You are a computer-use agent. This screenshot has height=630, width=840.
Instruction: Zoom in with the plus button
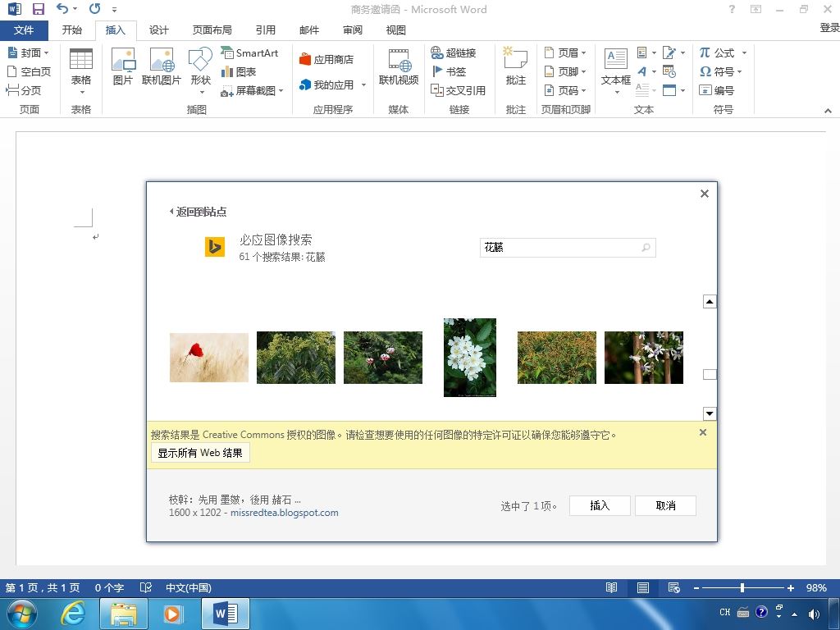(791, 587)
